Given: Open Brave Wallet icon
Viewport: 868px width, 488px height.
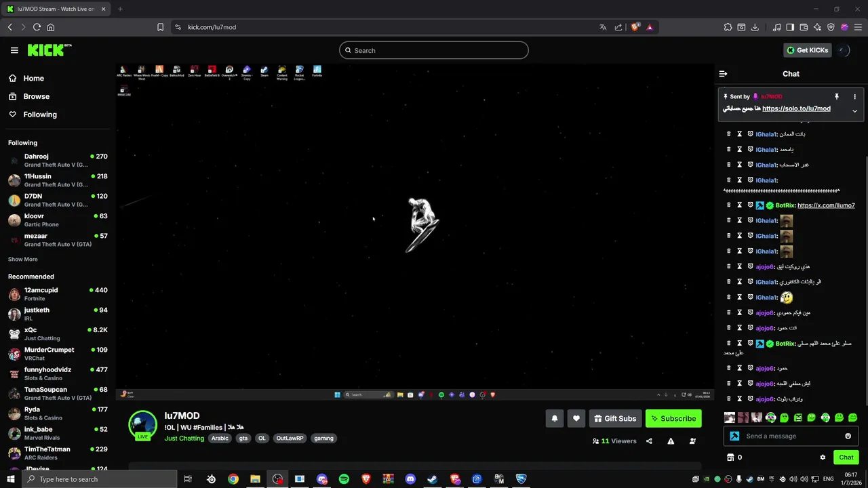Looking at the screenshot, I should (x=804, y=27).
